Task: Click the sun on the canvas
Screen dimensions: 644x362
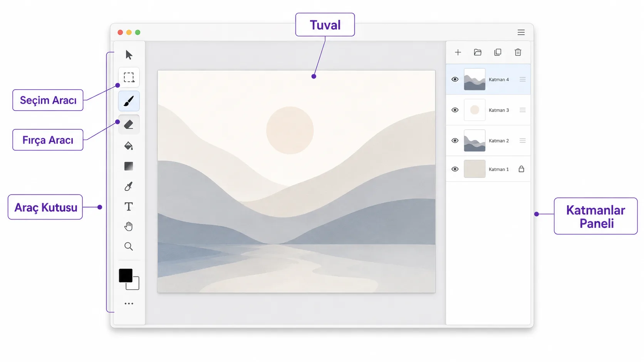Action: (x=290, y=130)
